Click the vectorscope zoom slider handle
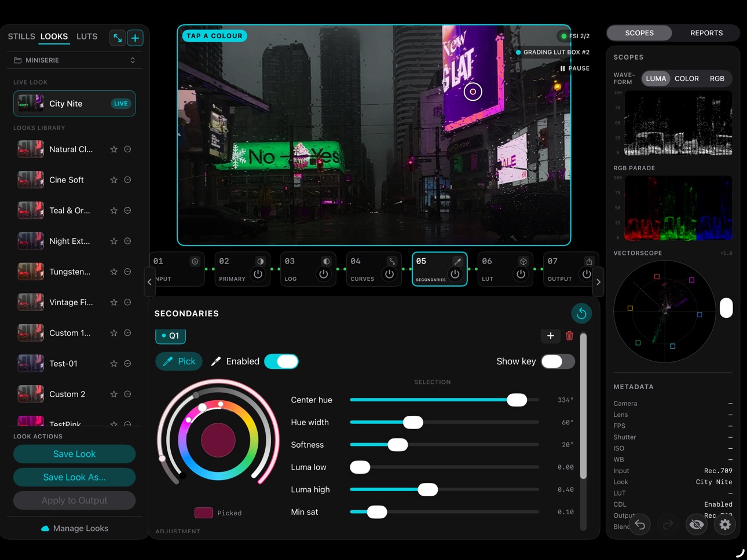747x560 pixels. click(726, 308)
